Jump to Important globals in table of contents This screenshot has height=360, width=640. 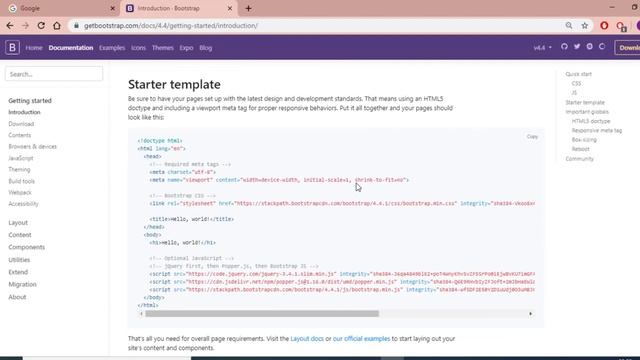[x=587, y=112]
